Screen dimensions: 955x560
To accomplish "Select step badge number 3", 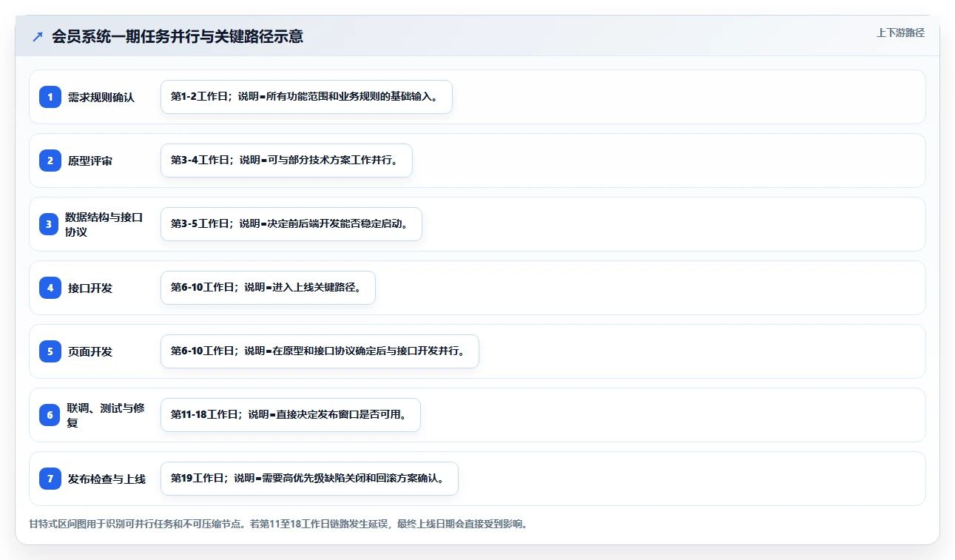I will click(49, 224).
